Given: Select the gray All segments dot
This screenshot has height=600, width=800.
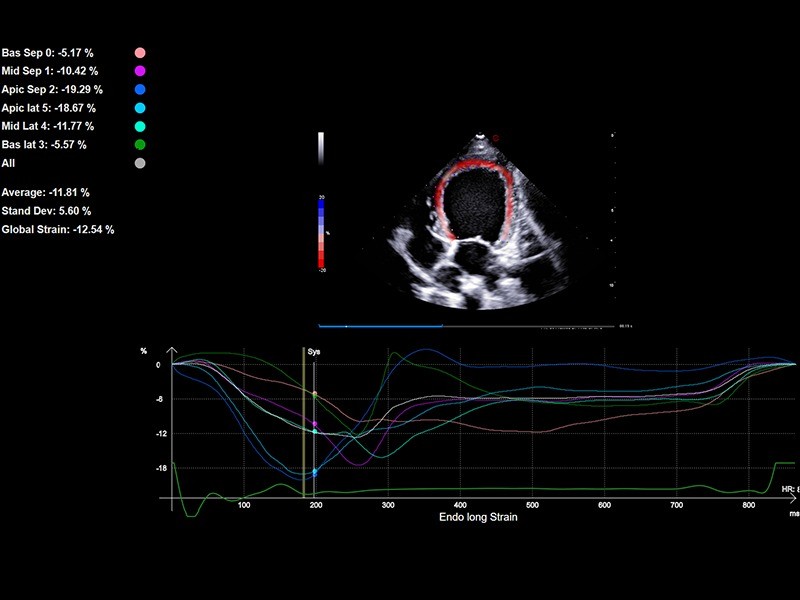Looking at the screenshot, I should coord(140,163).
